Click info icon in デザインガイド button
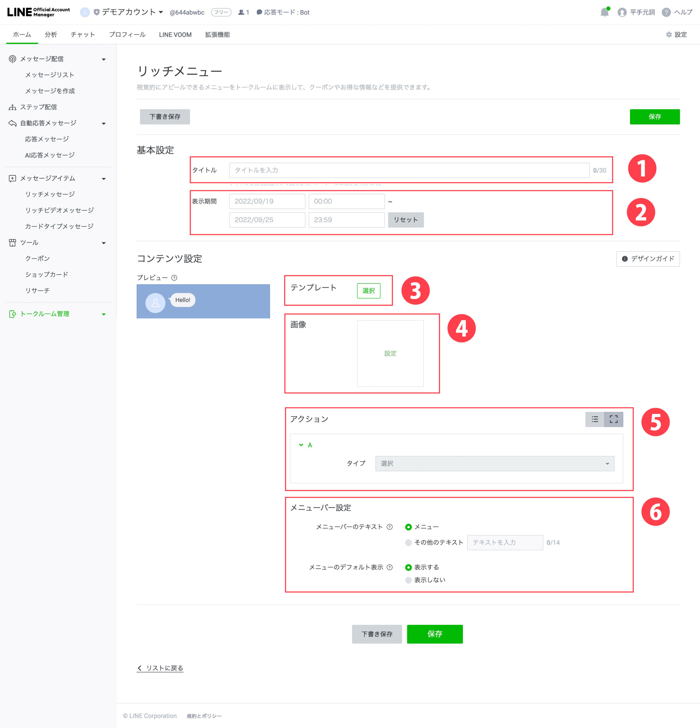The image size is (700, 728). click(x=625, y=259)
